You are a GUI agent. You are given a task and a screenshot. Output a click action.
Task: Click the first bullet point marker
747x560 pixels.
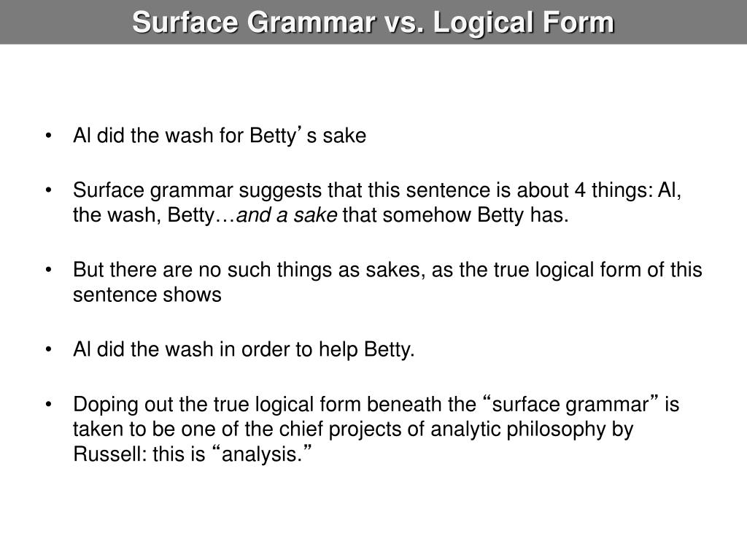[48, 136]
